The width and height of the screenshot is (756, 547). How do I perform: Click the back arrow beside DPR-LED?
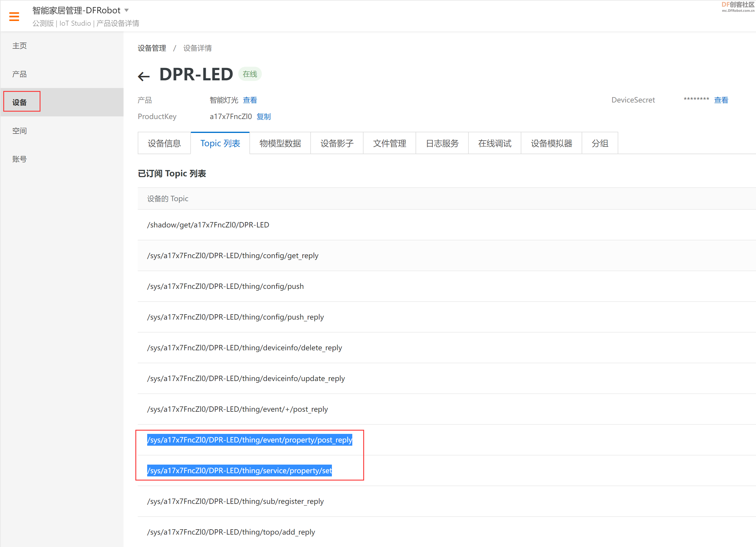point(144,76)
